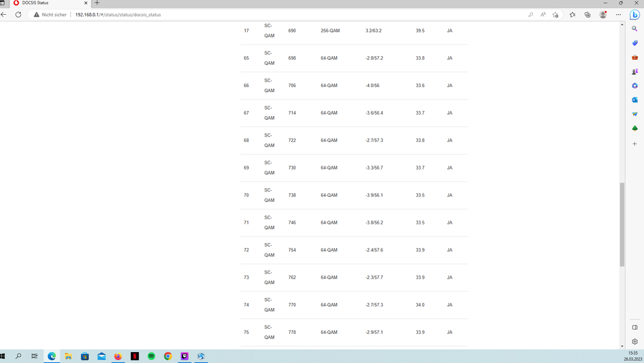Select power value -3.8/56.2

[x=374, y=222]
